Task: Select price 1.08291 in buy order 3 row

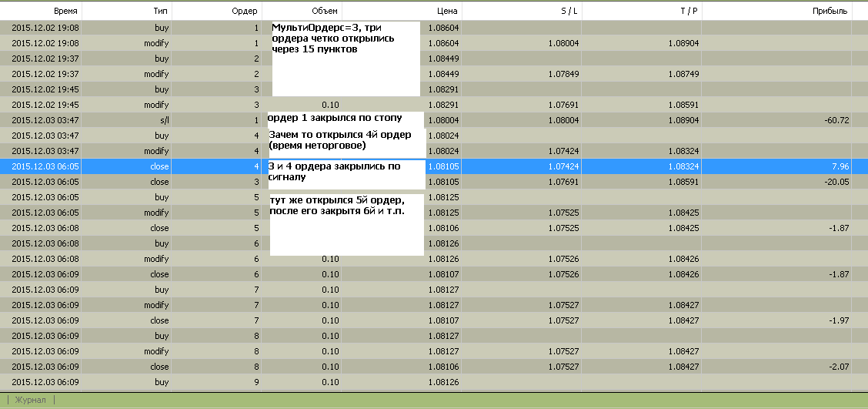Action: (445, 89)
